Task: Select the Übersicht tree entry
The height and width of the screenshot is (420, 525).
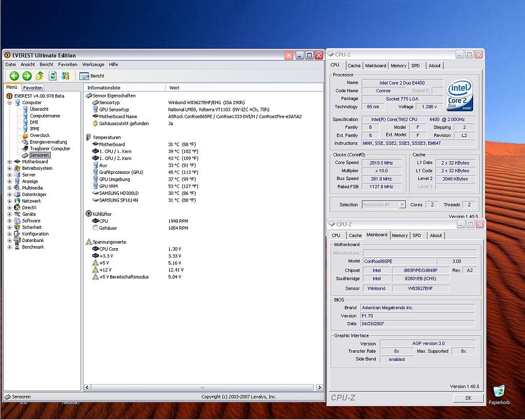Action: point(39,109)
